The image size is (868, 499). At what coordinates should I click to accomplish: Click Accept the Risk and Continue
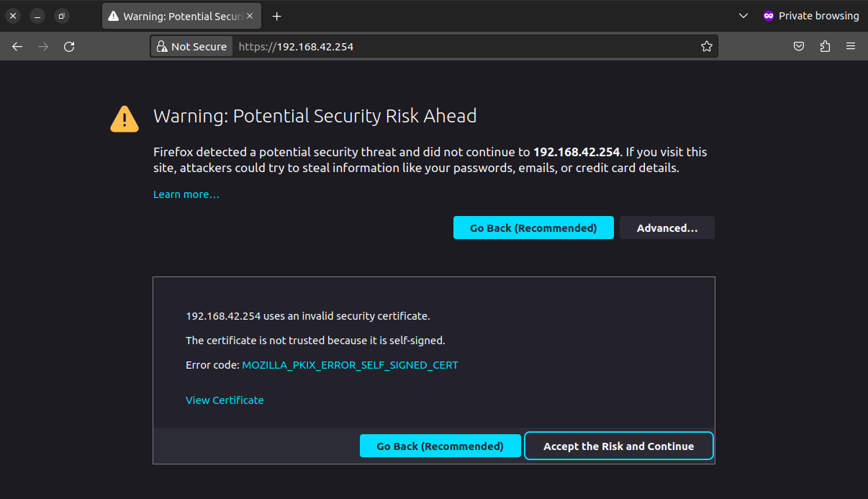pyautogui.click(x=619, y=446)
